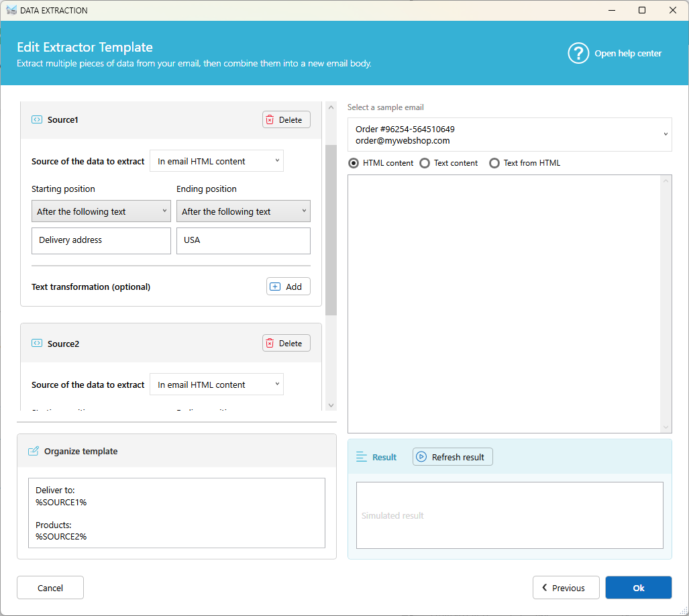
Task: Delete Source1 extractor
Action: [286, 119]
